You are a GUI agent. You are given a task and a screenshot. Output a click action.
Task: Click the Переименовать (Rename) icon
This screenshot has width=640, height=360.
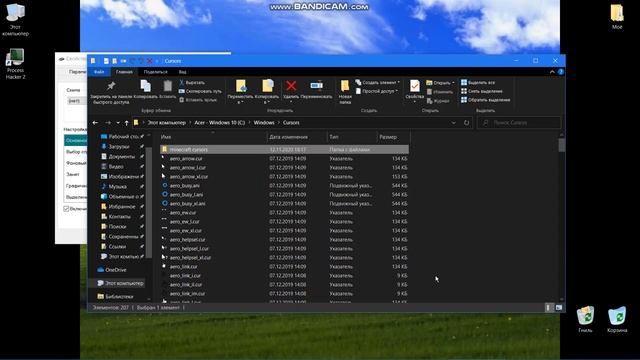click(x=316, y=86)
